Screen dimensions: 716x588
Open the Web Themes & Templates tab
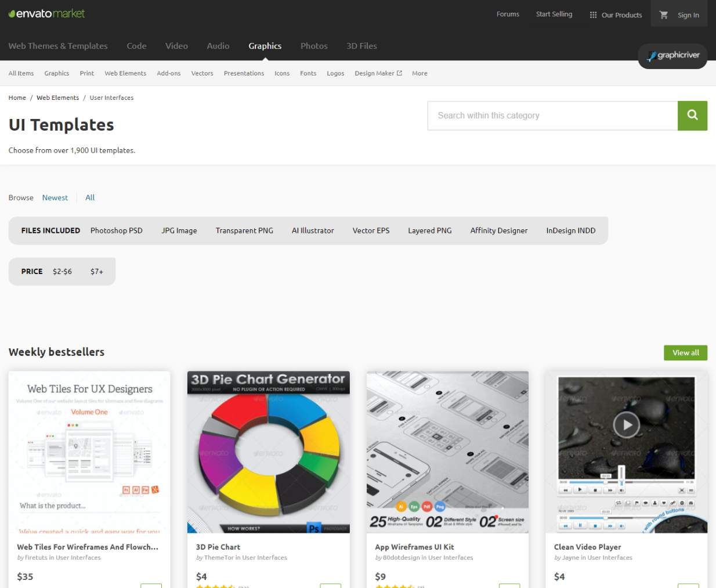click(58, 46)
